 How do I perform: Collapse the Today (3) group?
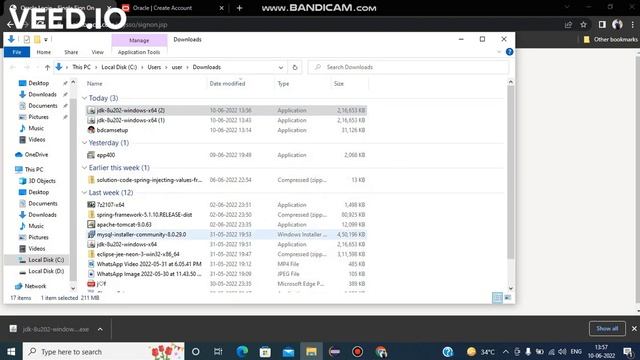(x=84, y=98)
